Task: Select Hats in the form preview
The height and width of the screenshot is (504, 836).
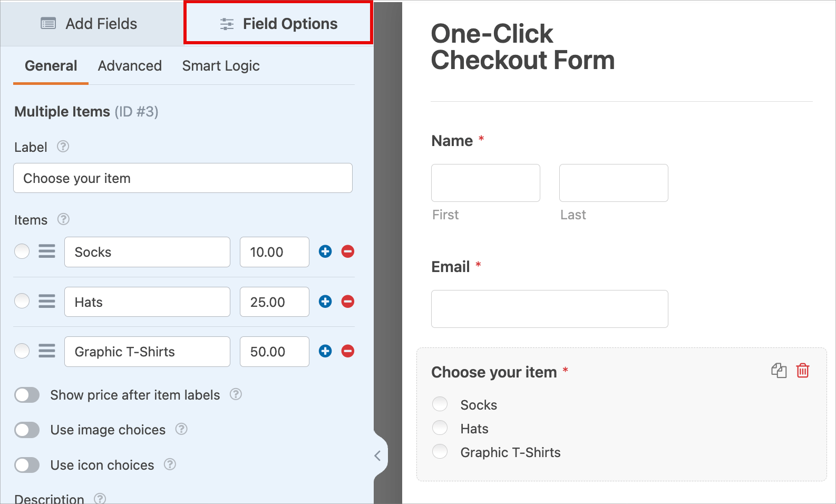Action: (440, 428)
